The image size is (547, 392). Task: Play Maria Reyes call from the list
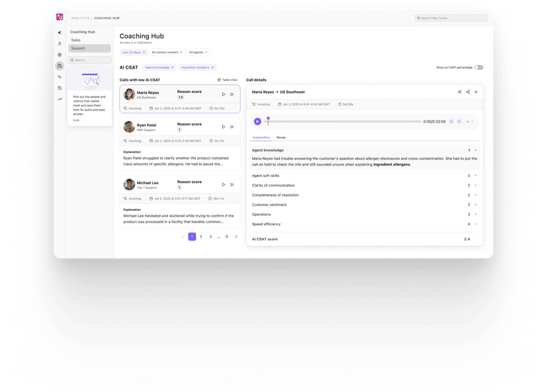pyautogui.click(x=223, y=94)
